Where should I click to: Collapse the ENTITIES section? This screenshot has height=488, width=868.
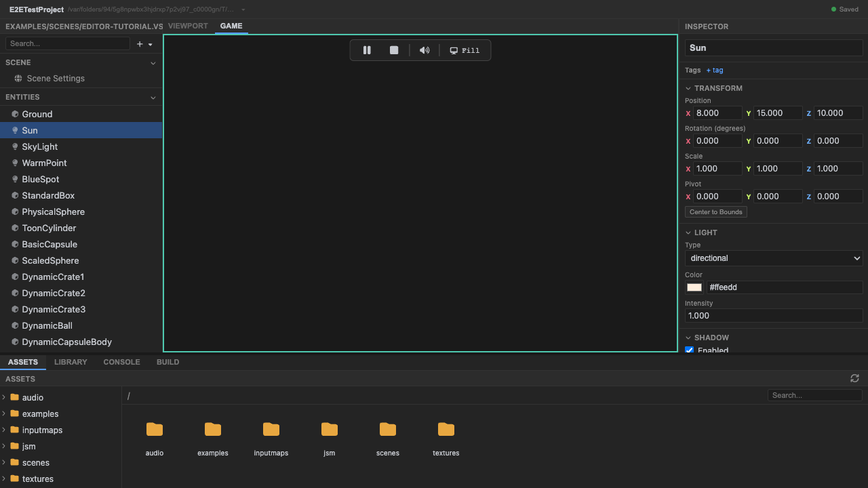(x=153, y=98)
